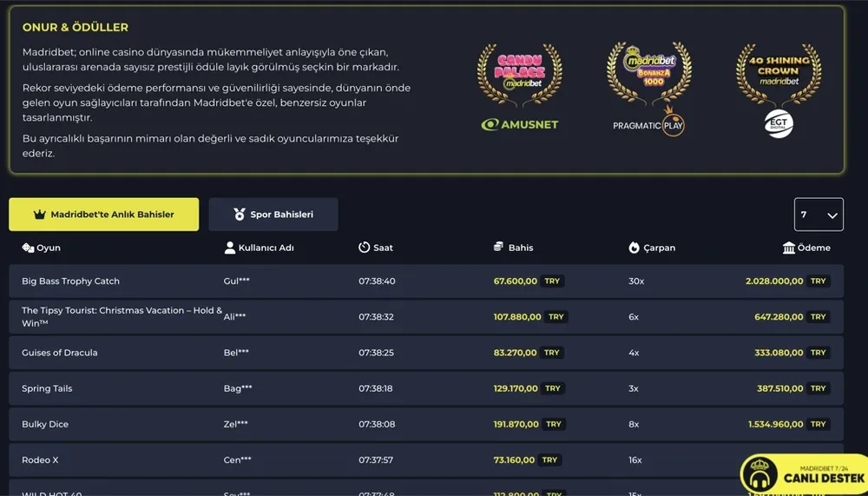Click username Cen***

pos(238,460)
